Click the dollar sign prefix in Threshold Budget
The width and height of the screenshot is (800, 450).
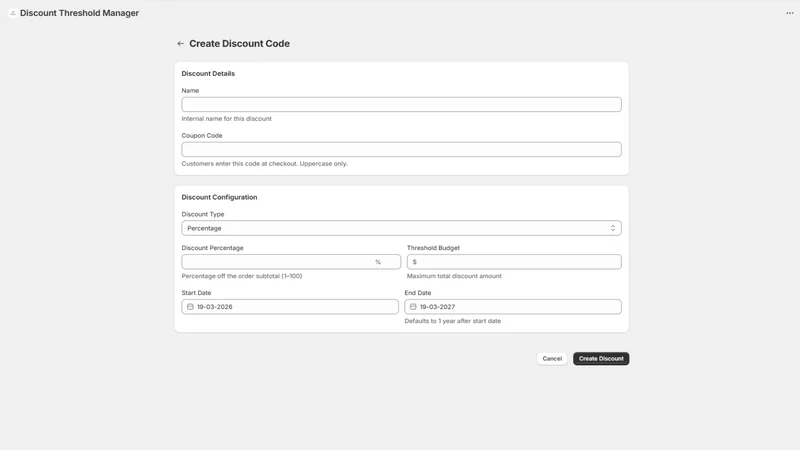click(x=414, y=262)
